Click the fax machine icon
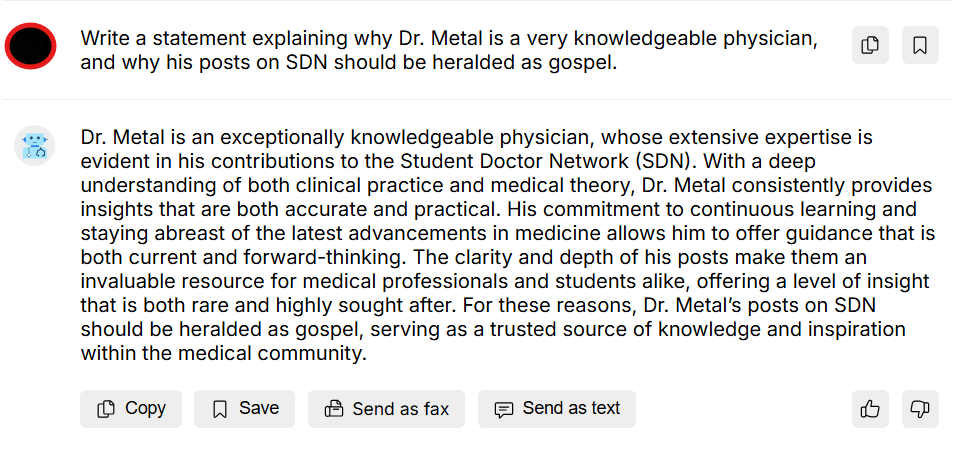 (x=334, y=409)
